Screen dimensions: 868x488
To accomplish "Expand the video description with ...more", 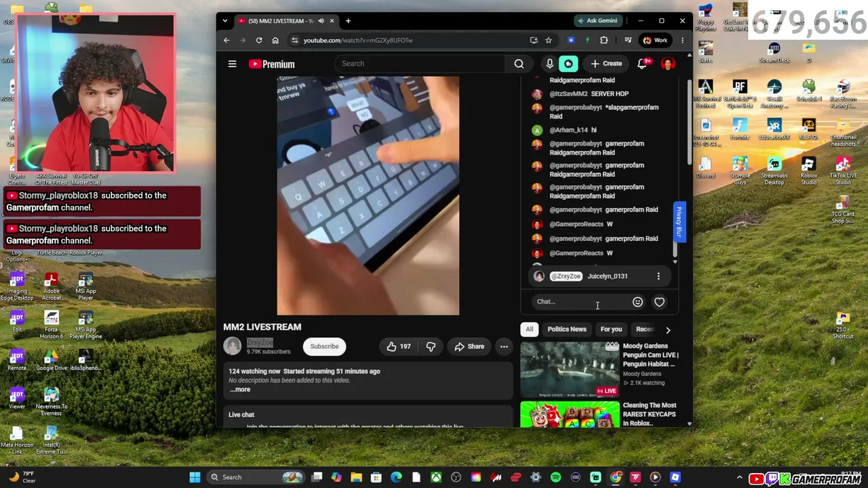I will point(239,390).
